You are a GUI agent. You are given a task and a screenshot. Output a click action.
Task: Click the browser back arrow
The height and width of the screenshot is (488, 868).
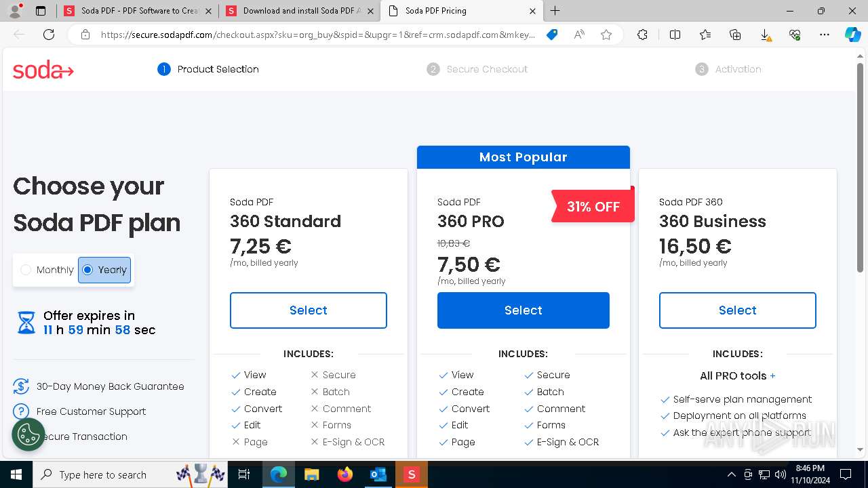pos(19,35)
